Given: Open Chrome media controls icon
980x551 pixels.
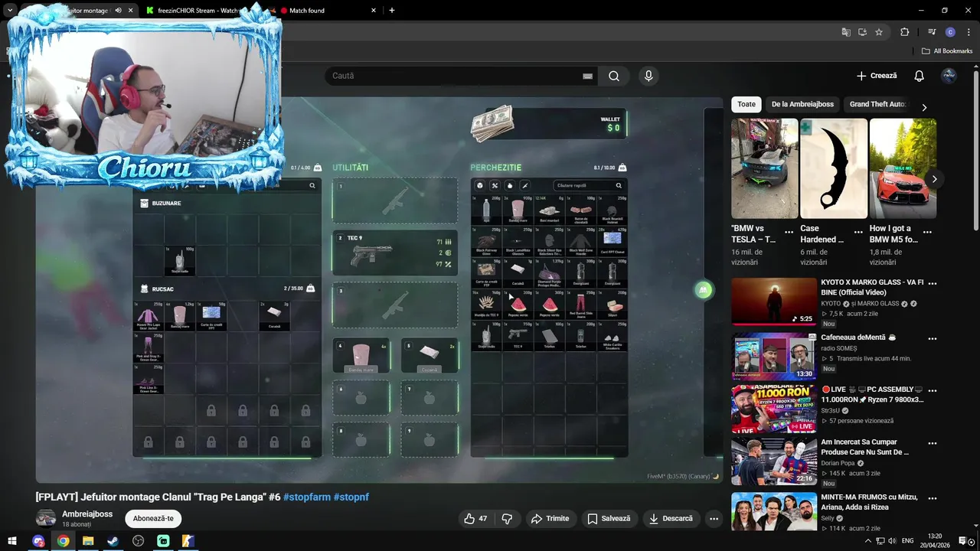Looking at the screenshot, I should [932, 32].
